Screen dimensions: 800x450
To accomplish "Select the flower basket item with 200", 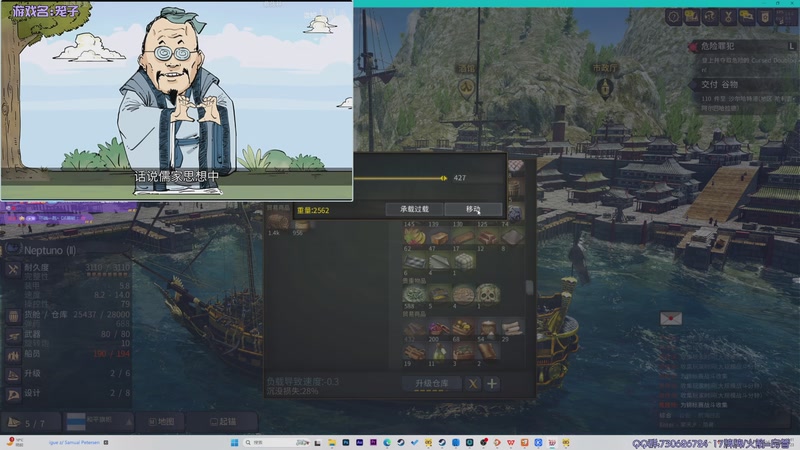I will coord(439,328).
